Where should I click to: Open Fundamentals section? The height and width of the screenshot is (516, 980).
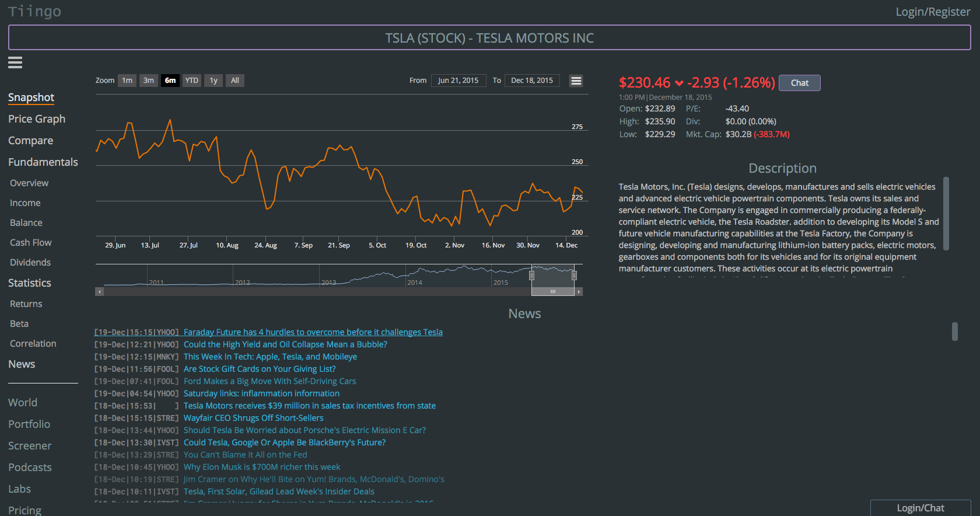point(43,162)
